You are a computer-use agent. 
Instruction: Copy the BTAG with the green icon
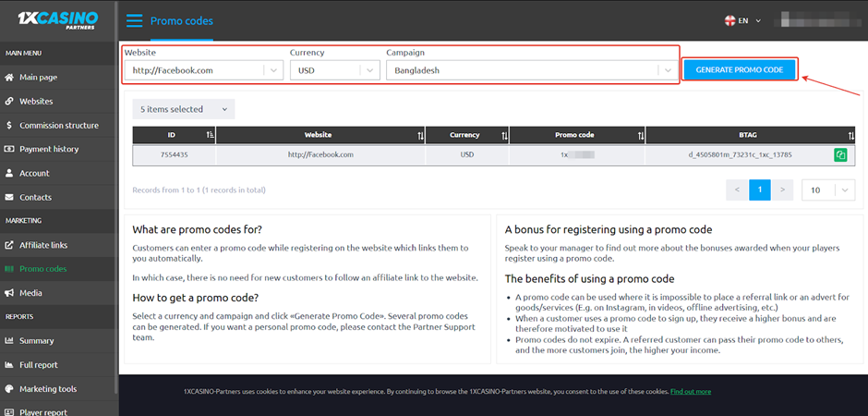coord(840,155)
